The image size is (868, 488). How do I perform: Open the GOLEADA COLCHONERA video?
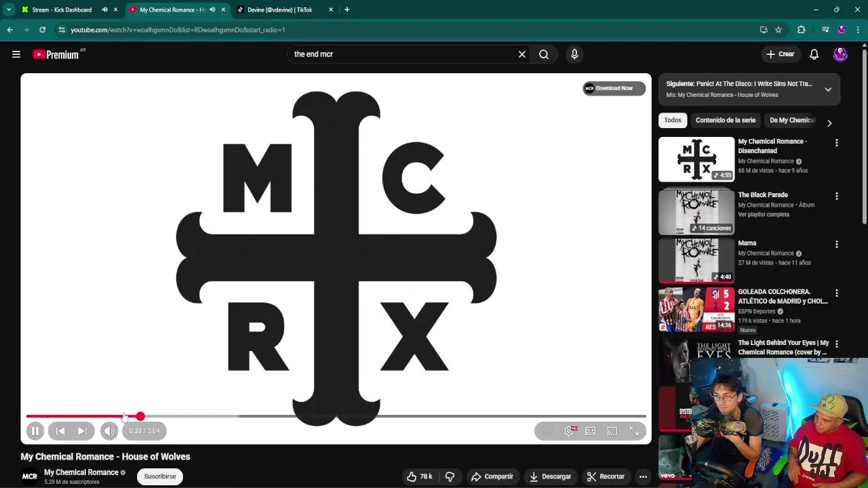click(x=696, y=309)
